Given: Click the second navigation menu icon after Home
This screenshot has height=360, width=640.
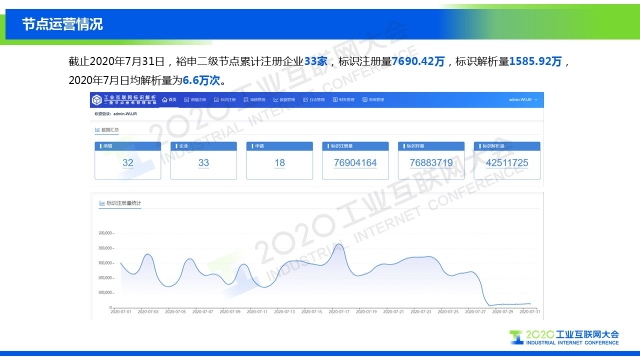Looking at the screenshot, I should click(x=187, y=100).
